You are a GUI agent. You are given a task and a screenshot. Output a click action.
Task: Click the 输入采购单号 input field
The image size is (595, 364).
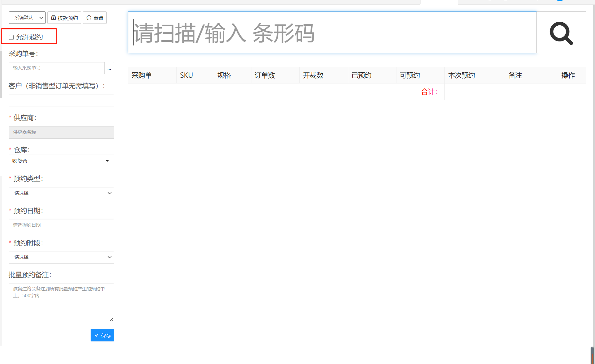(x=57, y=68)
